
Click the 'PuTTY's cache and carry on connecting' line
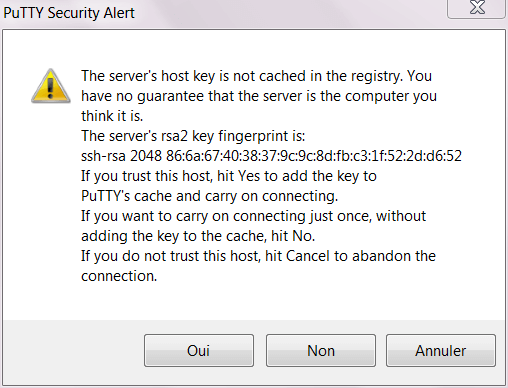coord(209,196)
